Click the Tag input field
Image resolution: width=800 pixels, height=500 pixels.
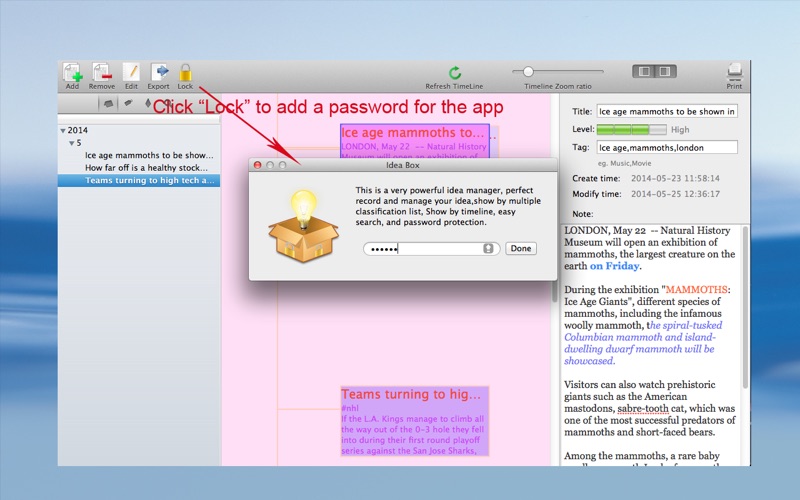coord(667,147)
